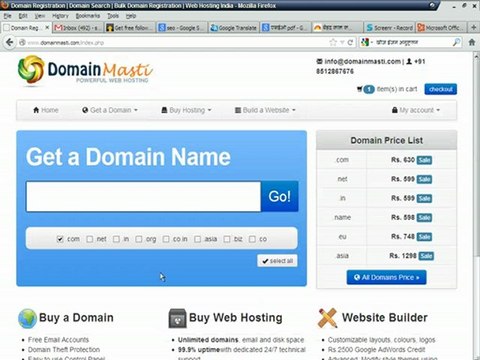The height and width of the screenshot is (360, 480).
Task: Open the browser home page icon
Action: pyautogui.click(x=472, y=42)
